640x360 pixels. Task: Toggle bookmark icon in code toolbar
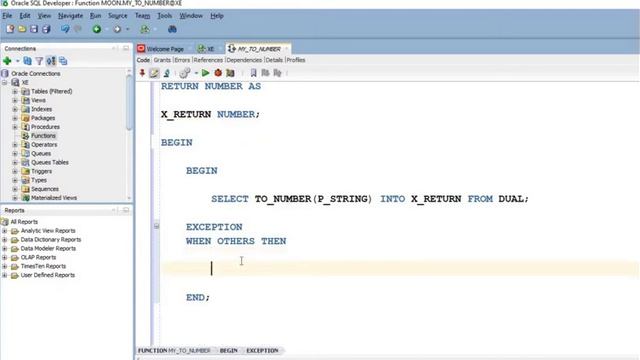[253, 73]
